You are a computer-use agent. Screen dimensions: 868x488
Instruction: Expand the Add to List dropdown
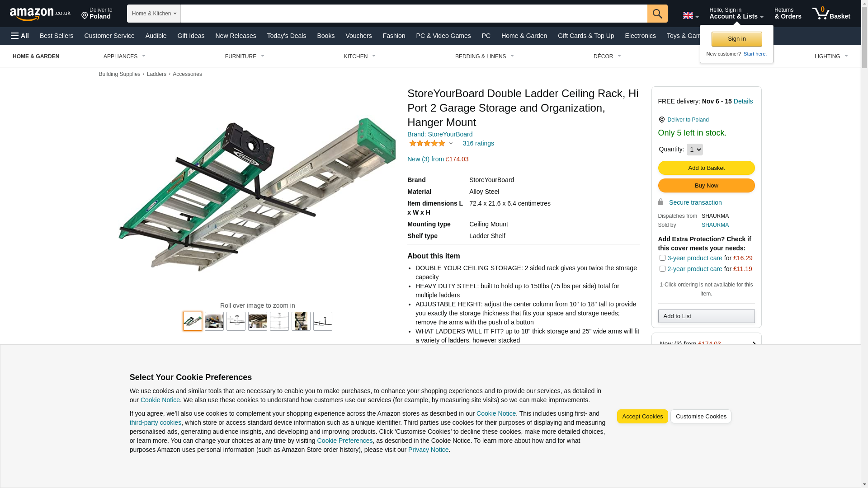(706, 316)
